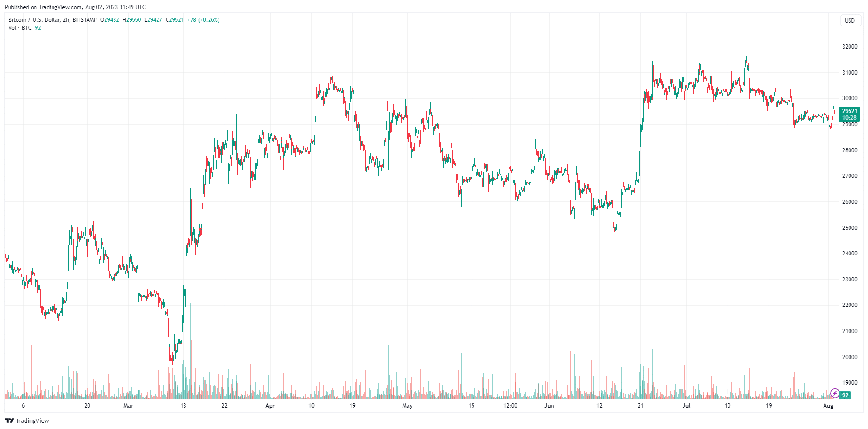Image resolution: width=868 pixels, height=429 pixels.
Task: Click the 19000 price axis label
Action: 850,383
